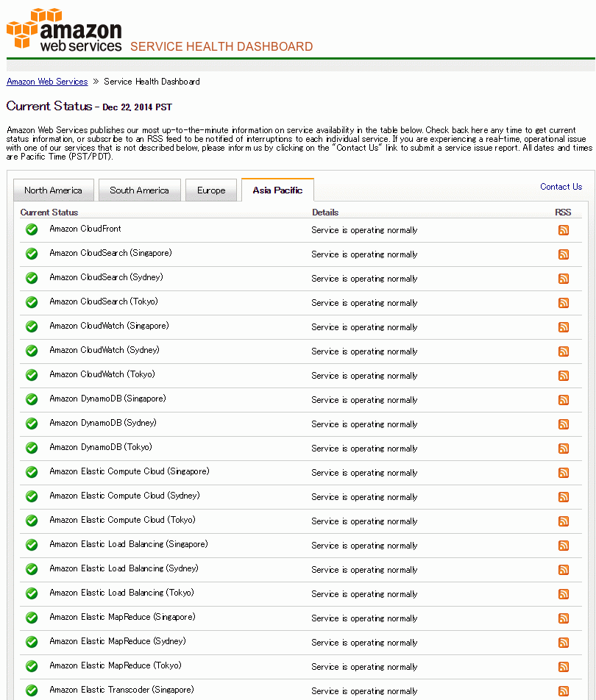The width and height of the screenshot is (596, 700).
Task: Open RSS feed for Elastic Compute Cloud (Sydney)
Action: [564, 497]
